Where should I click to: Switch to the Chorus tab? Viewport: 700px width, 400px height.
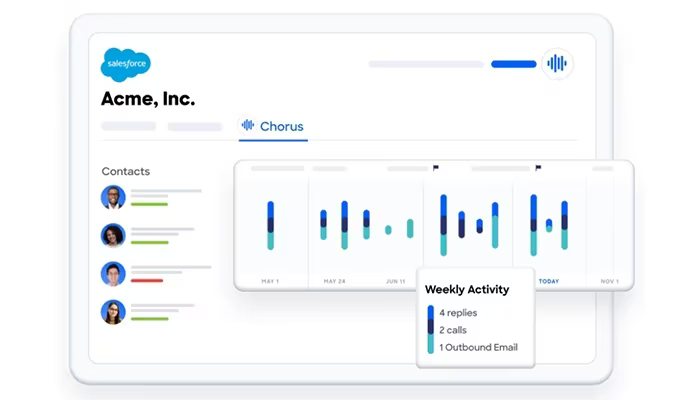pos(273,127)
